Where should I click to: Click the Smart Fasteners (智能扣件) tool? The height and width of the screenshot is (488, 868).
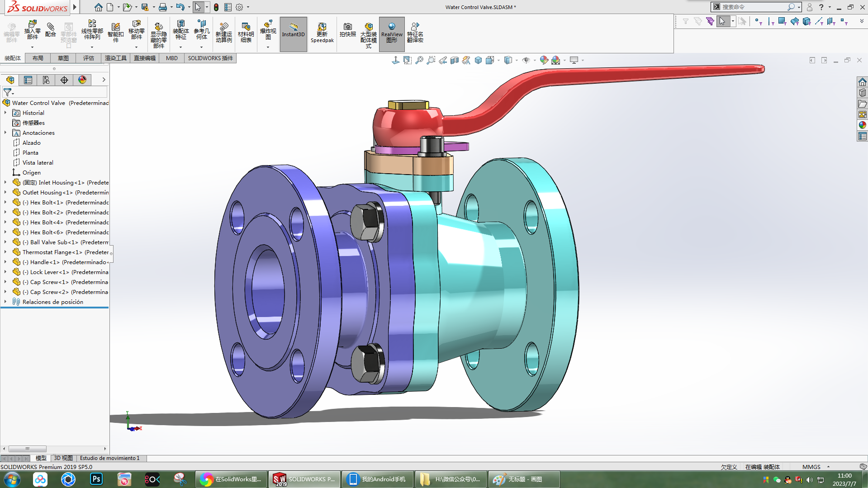[115, 33]
